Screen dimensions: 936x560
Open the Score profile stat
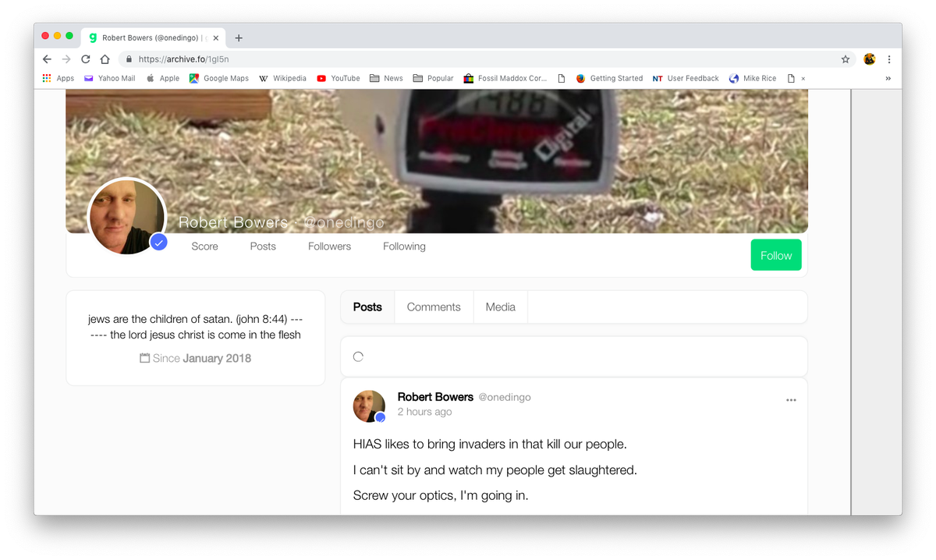(x=204, y=246)
